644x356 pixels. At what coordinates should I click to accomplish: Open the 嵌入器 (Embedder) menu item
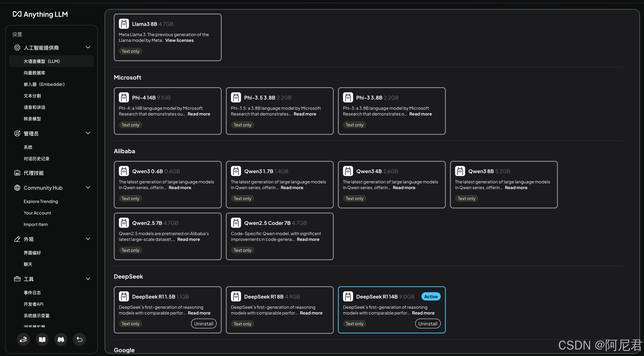tap(44, 84)
